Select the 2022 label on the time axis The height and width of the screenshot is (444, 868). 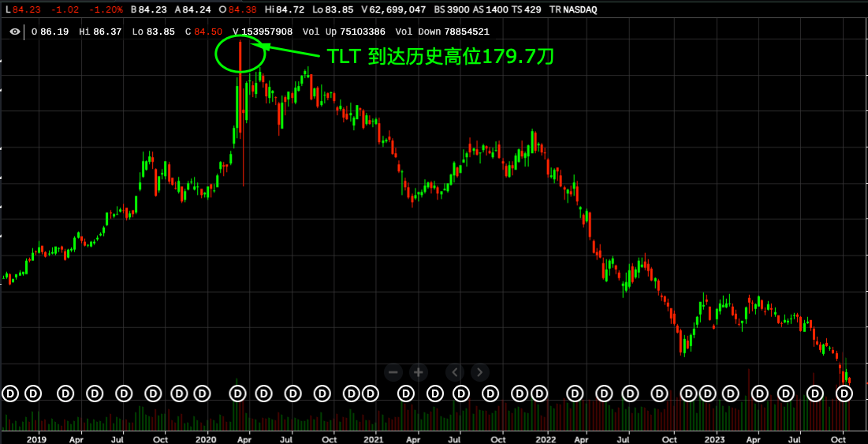(547, 438)
